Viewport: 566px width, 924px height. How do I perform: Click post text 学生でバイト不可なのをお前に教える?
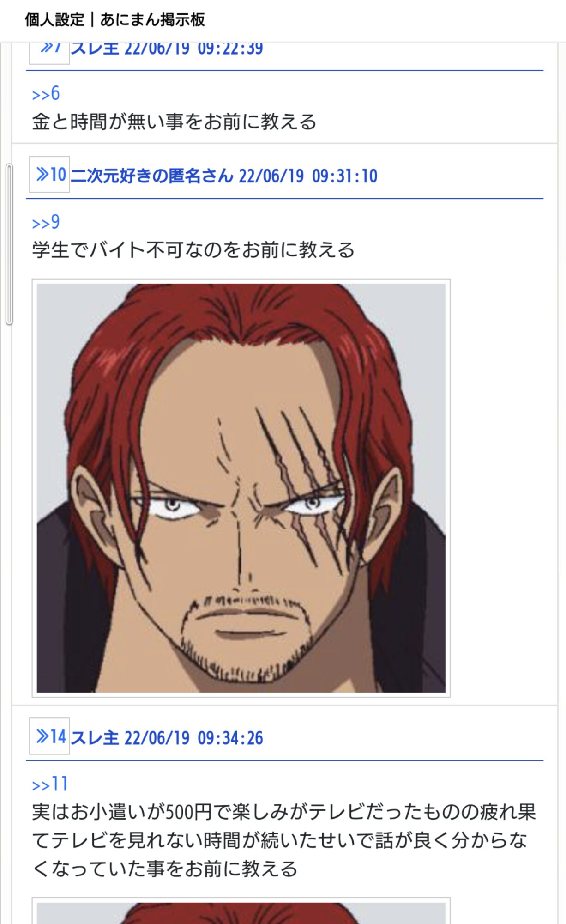pos(193,250)
